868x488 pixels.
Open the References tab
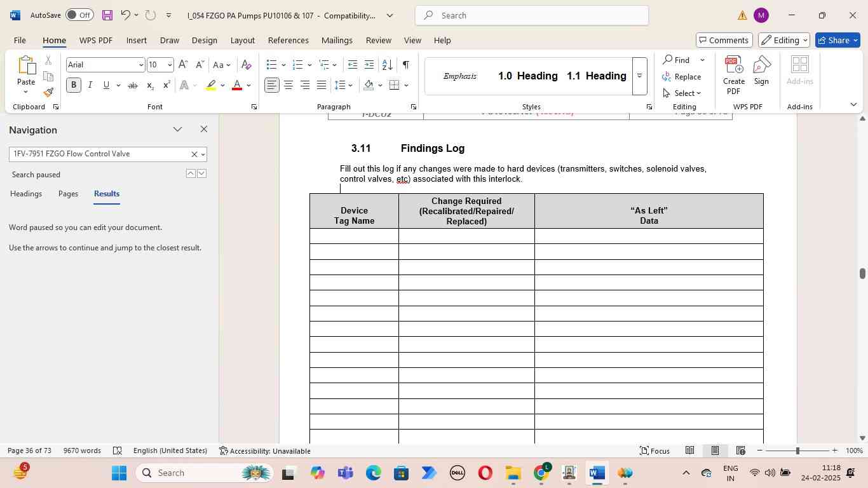(x=288, y=40)
